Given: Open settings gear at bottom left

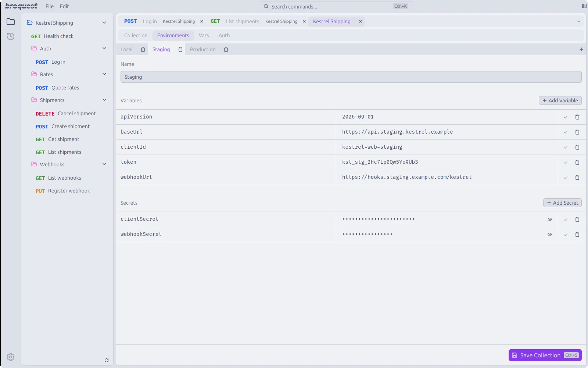Looking at the screenshot, I should point(11,357).
